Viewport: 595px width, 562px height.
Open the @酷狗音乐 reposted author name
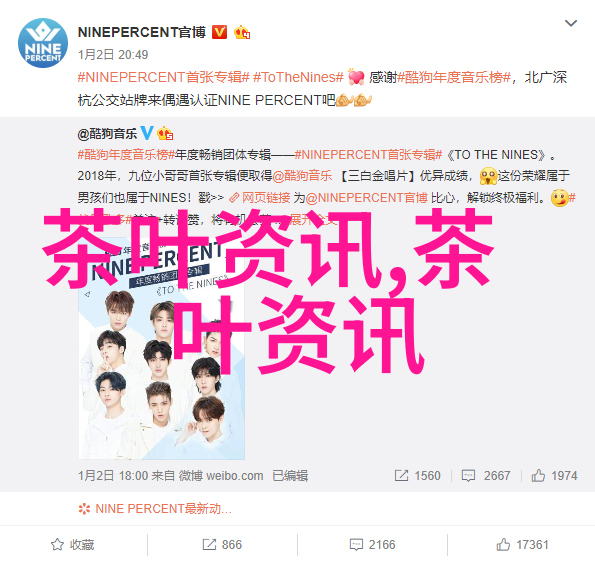pos(107,134)
